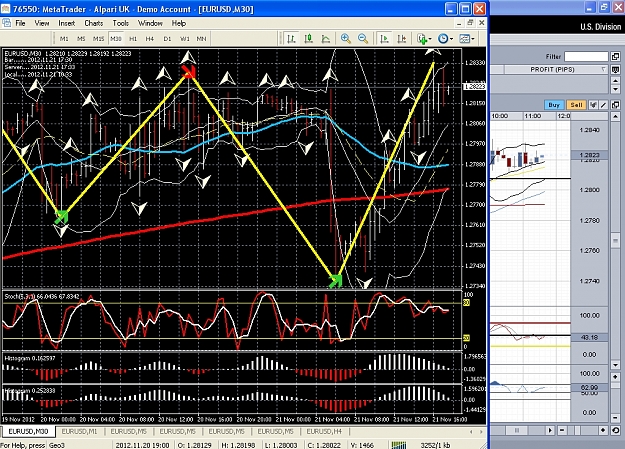
Task: Click right panel chart scroll right arrow
Action: coord(550,430)
